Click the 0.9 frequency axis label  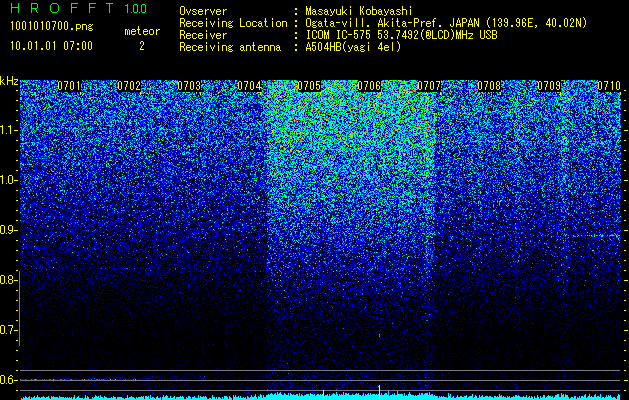(x=7, y=230)
